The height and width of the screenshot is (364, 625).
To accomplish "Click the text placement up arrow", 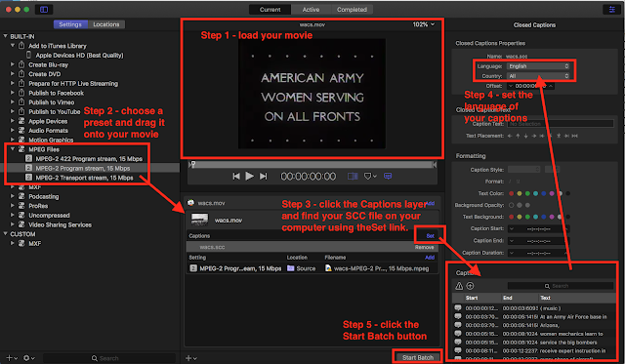I will (518, 136).
